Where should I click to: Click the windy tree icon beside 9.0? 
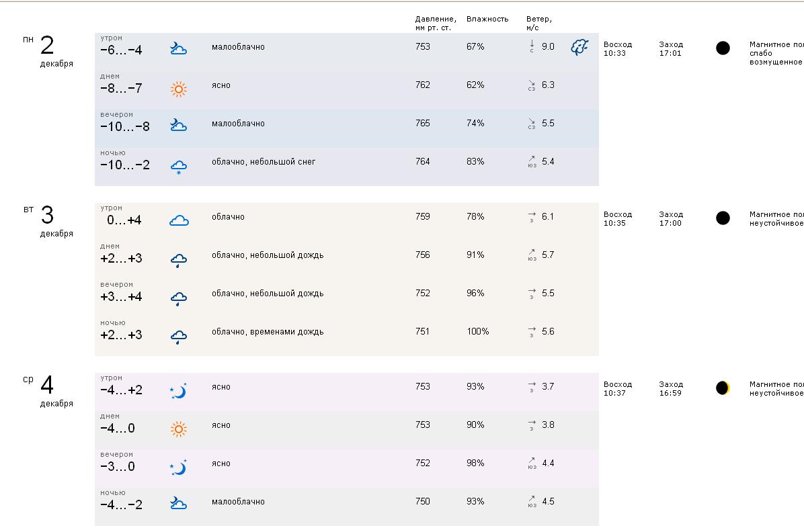coord(579,47)
